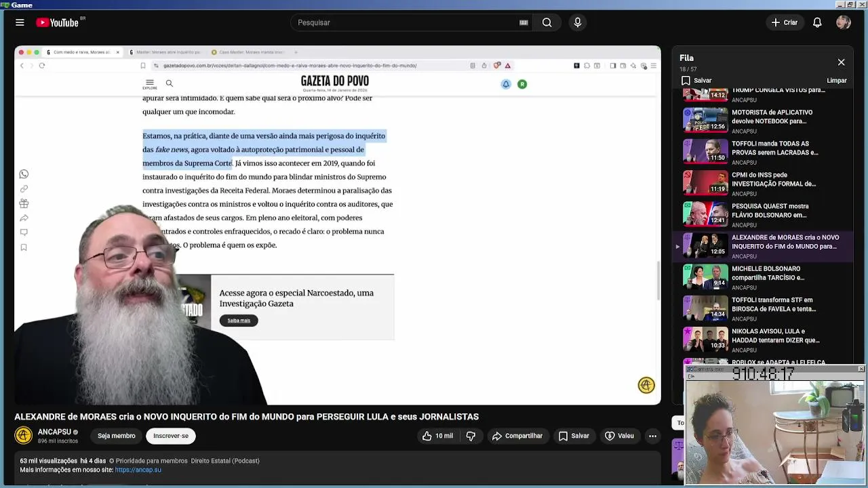Select the 'Com medo e raiva, Moraes' browser tab
This screenshot has width=868, height=488.
[81, 52]
